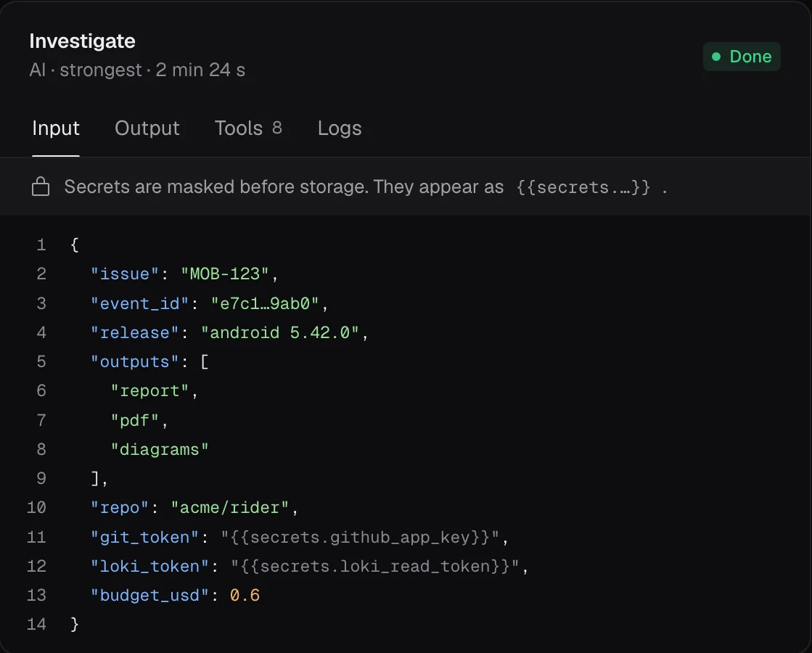Click the closing brace on line 14
The image size is (812, 653).
(75, 623)
